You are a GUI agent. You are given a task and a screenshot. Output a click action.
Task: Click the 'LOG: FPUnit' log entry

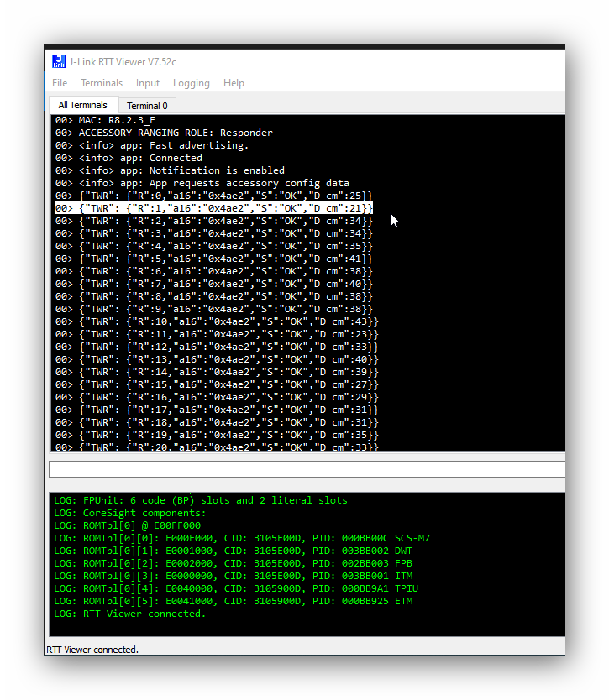[x=200, y=500]
